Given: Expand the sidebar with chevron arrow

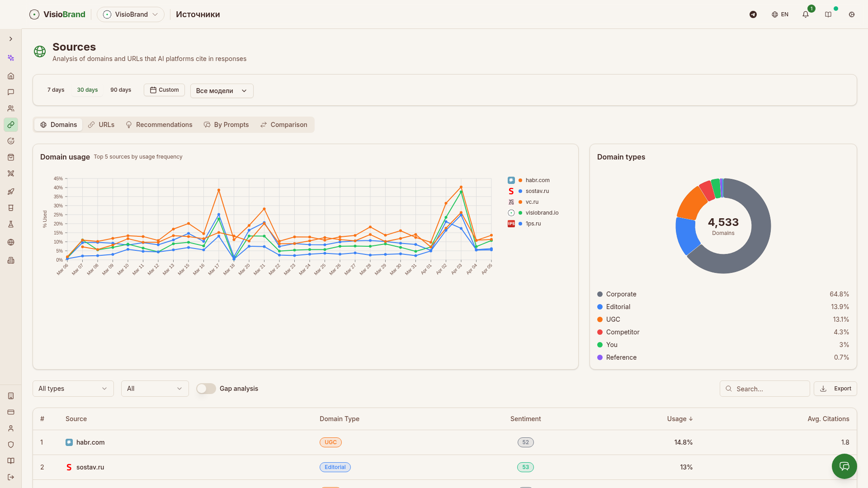Looking at the screenshot, I should tap(11, 39).
